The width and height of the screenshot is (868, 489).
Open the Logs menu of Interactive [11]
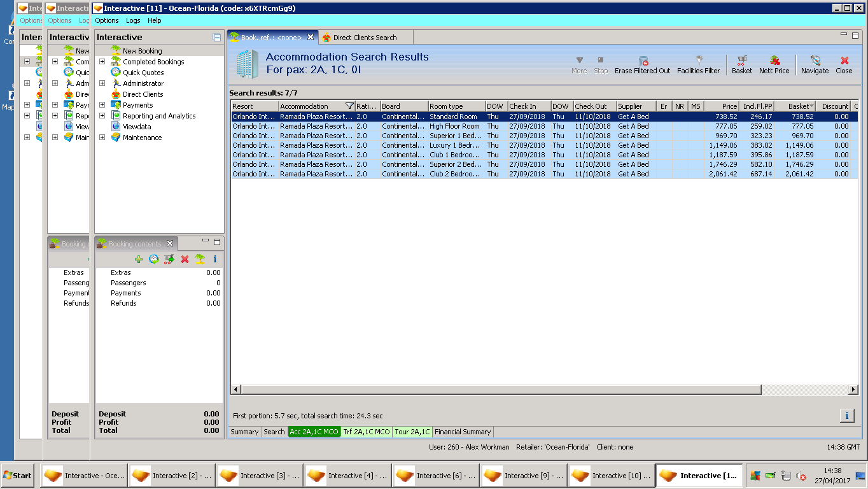(x=133, y=20)
